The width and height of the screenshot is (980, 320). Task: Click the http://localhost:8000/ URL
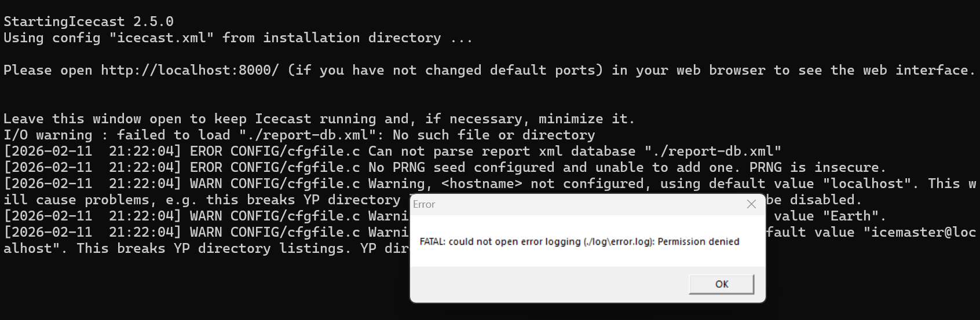(x=189, y=71)
